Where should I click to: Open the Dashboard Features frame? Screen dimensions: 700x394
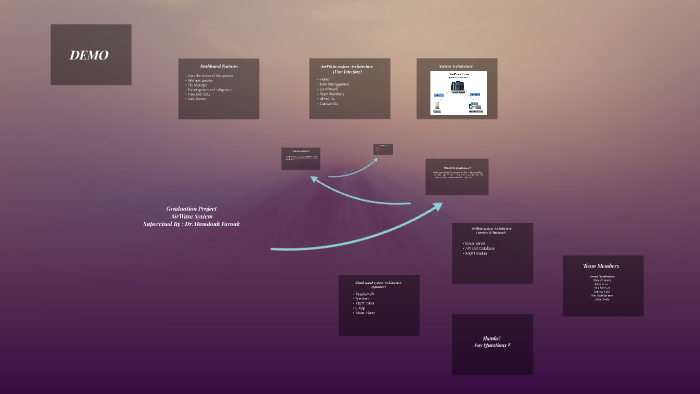click(219, 88)
